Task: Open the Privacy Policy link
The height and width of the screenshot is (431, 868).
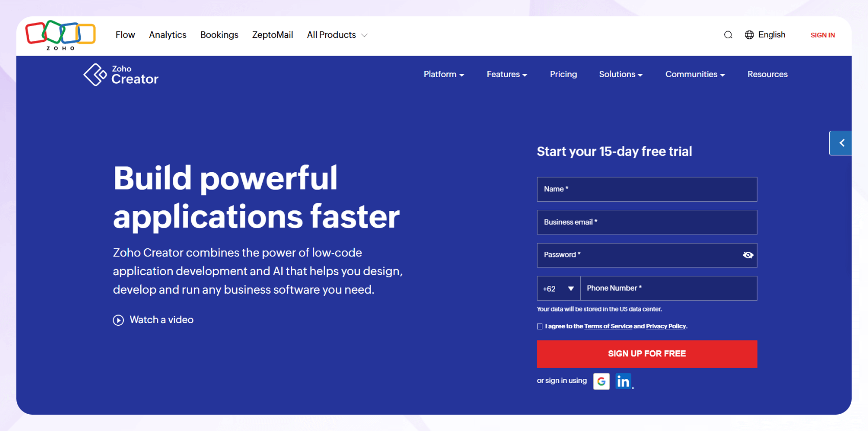Action: point(666,326)
